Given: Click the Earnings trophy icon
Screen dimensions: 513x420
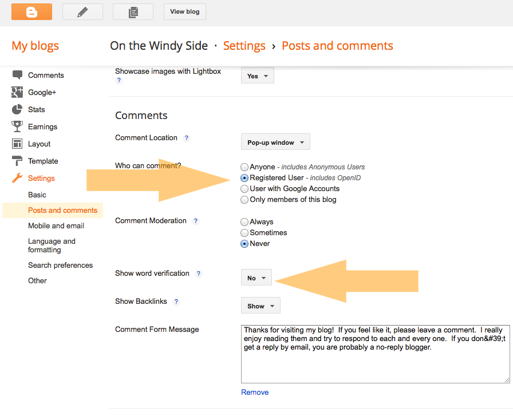Looking at the screenshot, I should click(x=17, y=126).
